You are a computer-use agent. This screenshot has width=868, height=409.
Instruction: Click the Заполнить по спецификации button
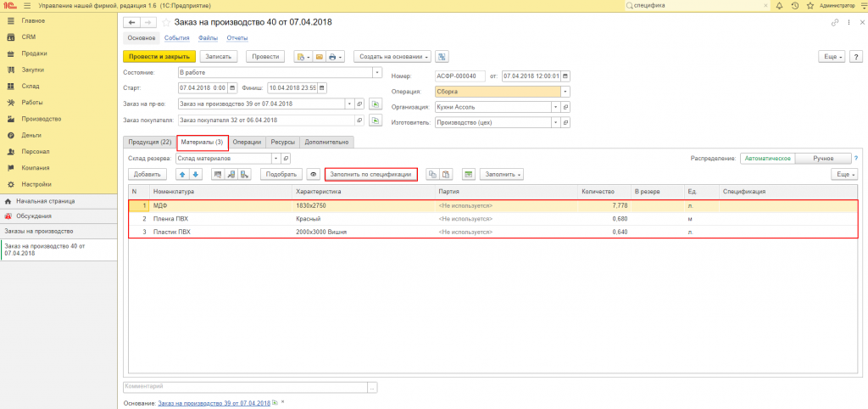pos(371,174)
